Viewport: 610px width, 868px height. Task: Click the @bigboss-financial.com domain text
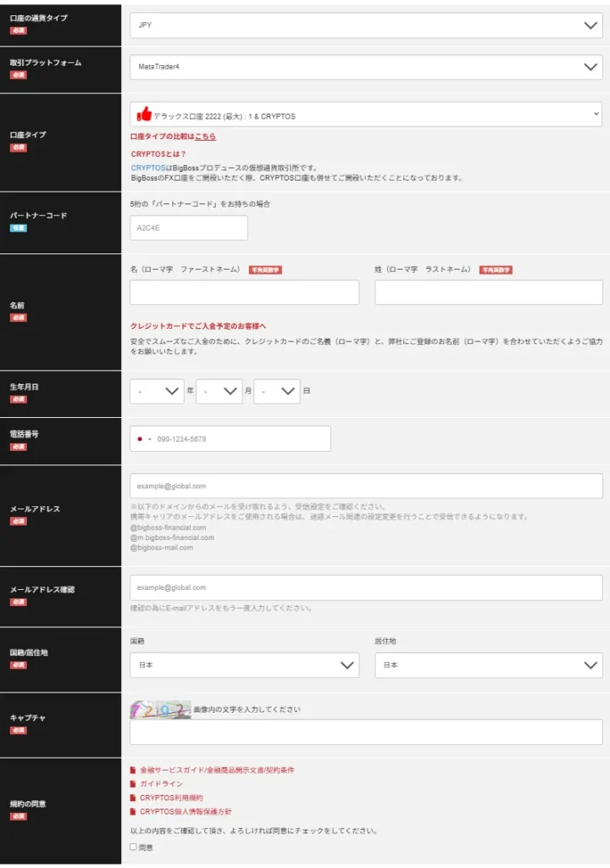(169, 527)
